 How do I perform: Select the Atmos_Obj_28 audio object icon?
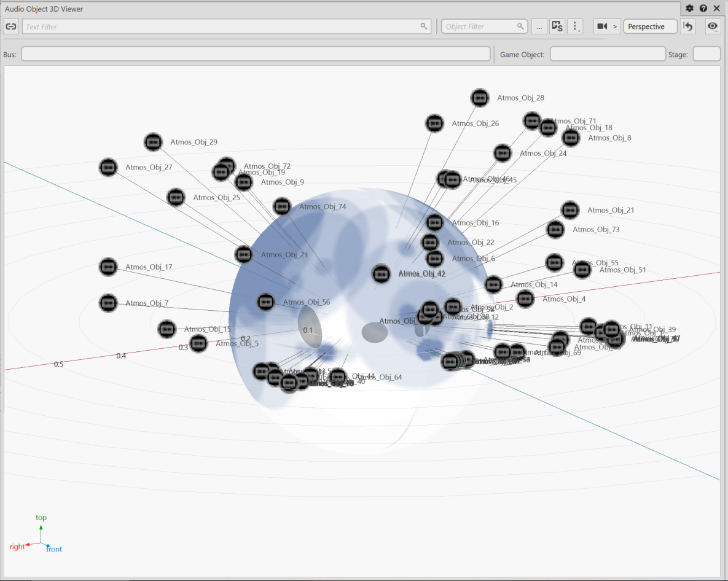point(480,98)
